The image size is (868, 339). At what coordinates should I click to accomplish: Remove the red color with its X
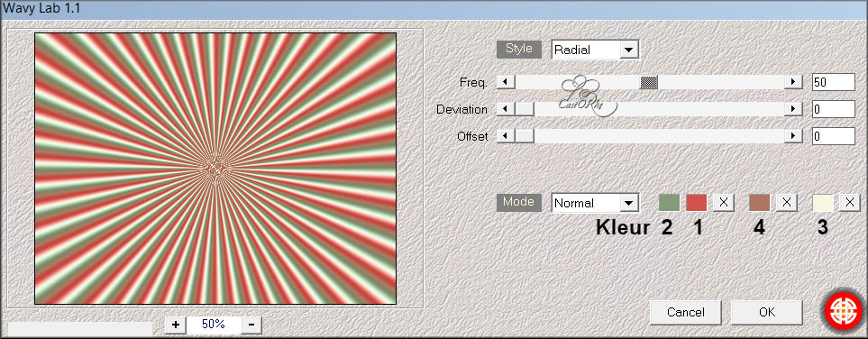pyautogui.click(x=723, y=203)
